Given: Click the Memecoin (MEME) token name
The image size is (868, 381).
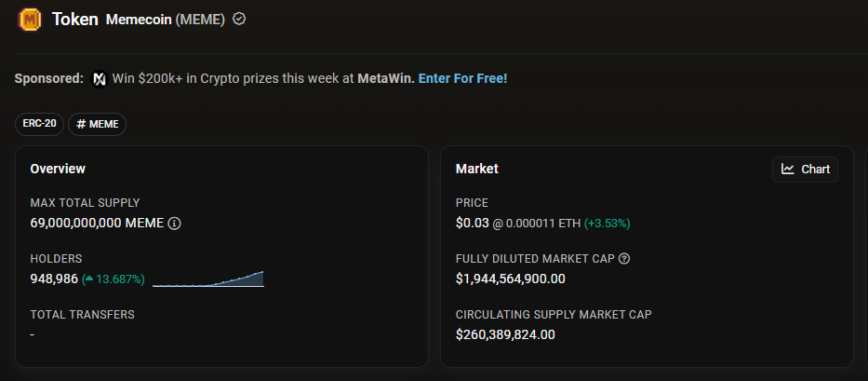Looking at the screenshot, I should click(166, 19).
